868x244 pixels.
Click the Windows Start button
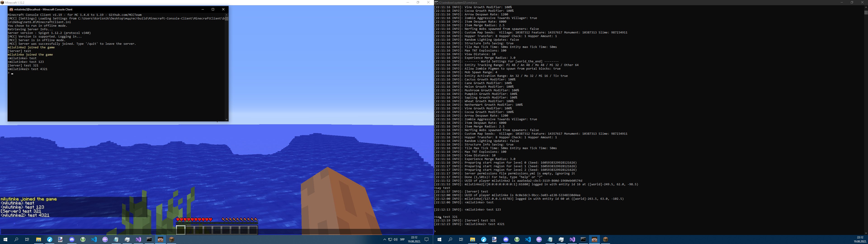tap(5, 240)
